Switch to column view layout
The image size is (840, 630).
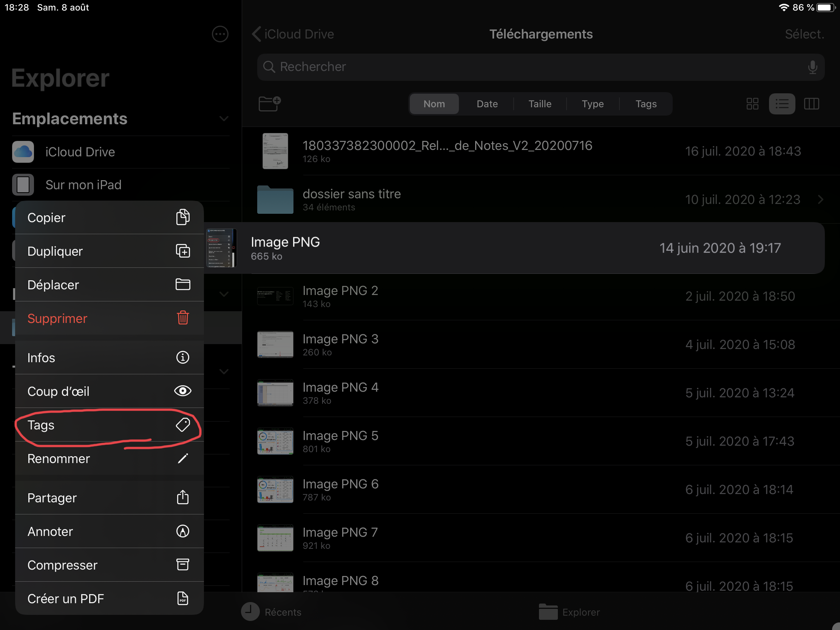[811, 103]
